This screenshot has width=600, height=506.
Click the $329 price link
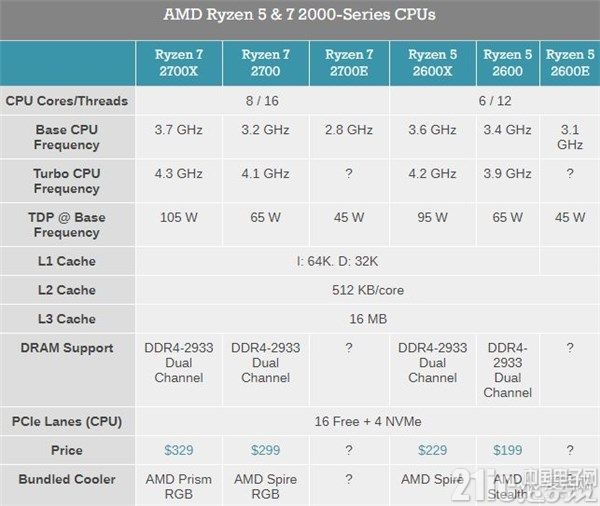pyautogui.click(x=179, y=450)
